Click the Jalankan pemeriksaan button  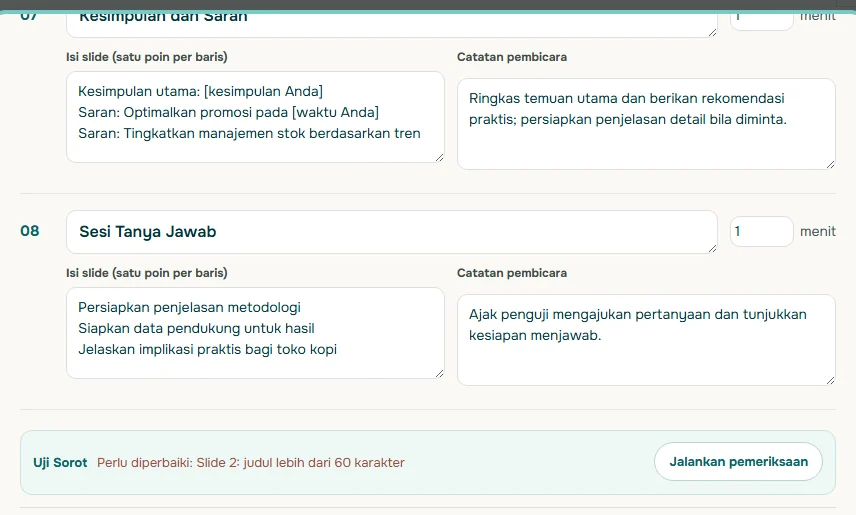[x=738, y=461]
